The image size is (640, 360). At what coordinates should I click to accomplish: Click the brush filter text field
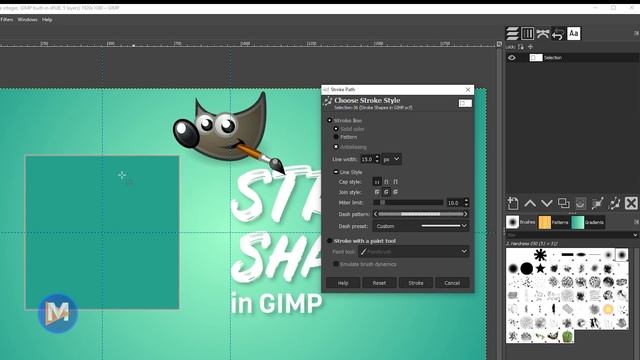click(568, 235)
